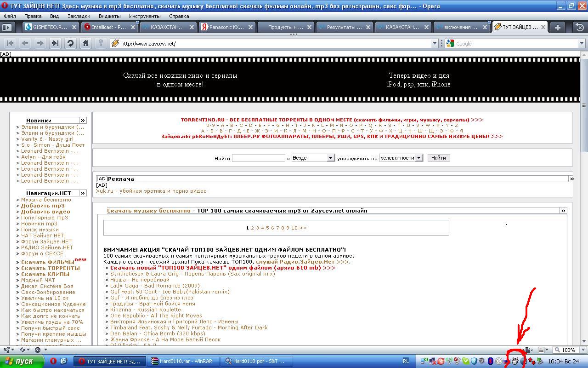Expand the TOP 100 section arrows
The height and width of the screenshot is (368, 588).
(x=563, y=210)
